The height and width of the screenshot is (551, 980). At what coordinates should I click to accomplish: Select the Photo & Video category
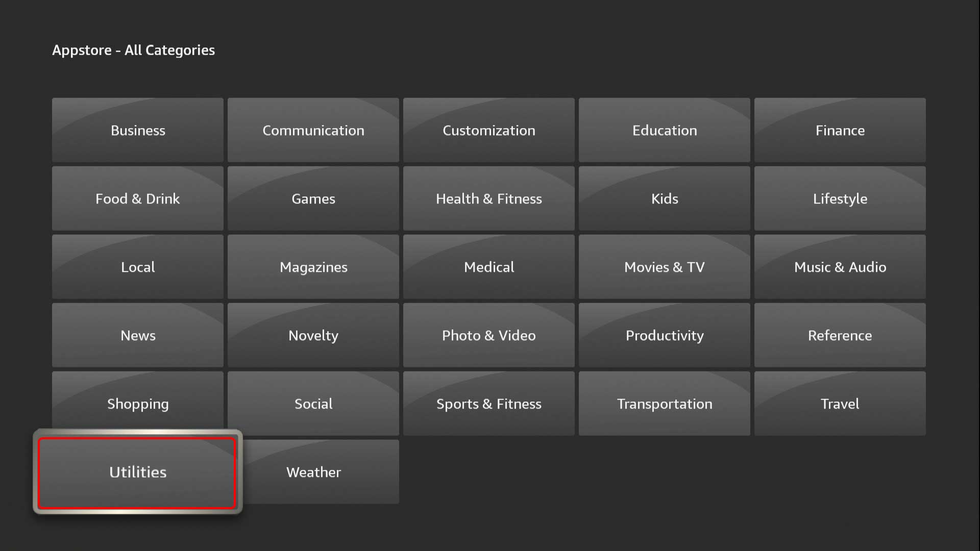click(x=489, y=335)
